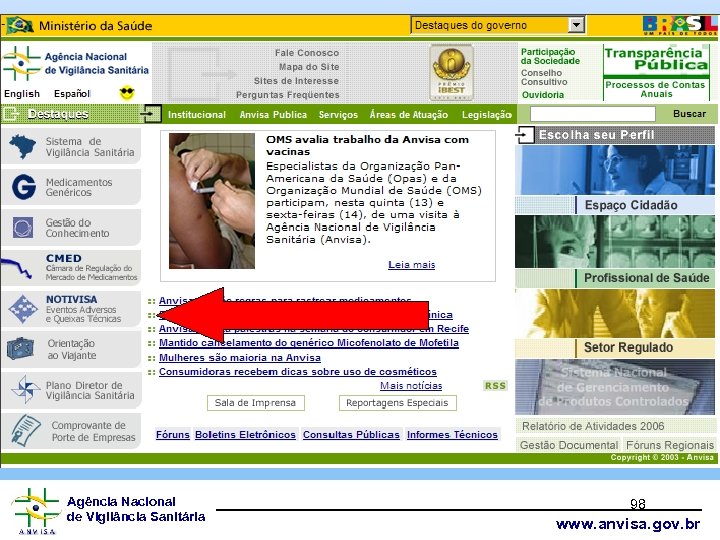Open Processos de Contas Anuais
The height and width of the screenshot is (540, 720).
(x=656, y=89)
